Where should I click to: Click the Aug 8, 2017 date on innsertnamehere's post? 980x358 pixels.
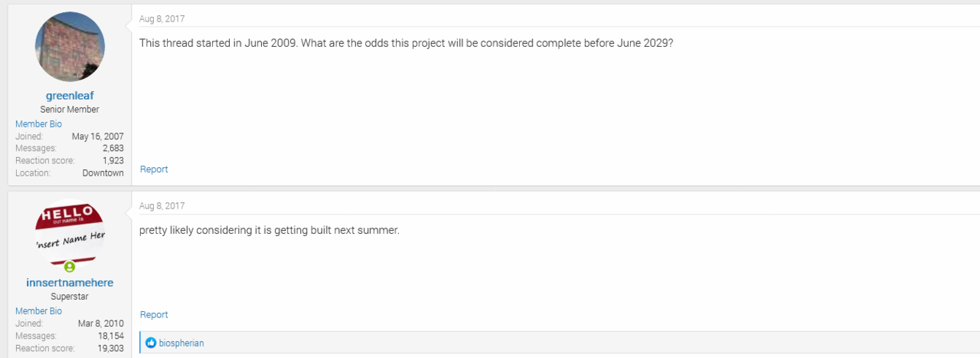[162, 206]
